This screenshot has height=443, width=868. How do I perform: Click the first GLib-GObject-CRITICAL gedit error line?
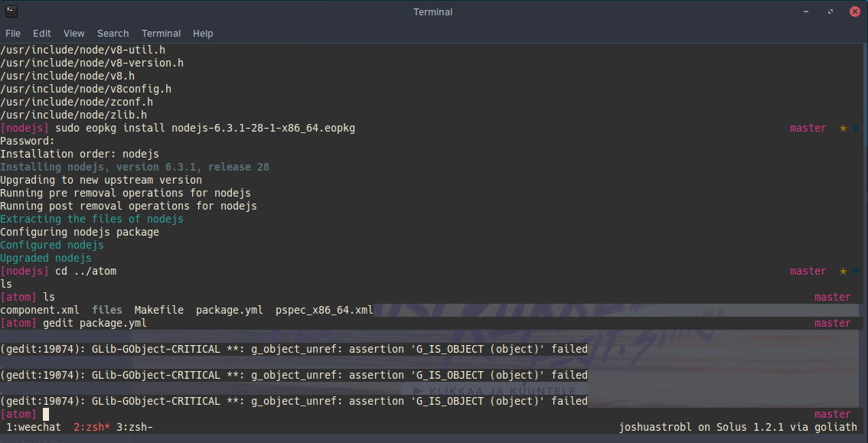tap(294, 349)
